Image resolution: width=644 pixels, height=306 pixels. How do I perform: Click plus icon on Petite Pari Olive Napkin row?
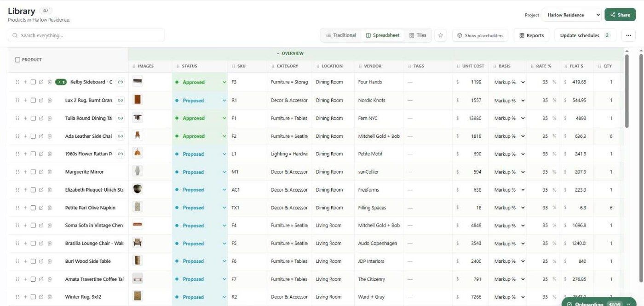click(25, 208)
